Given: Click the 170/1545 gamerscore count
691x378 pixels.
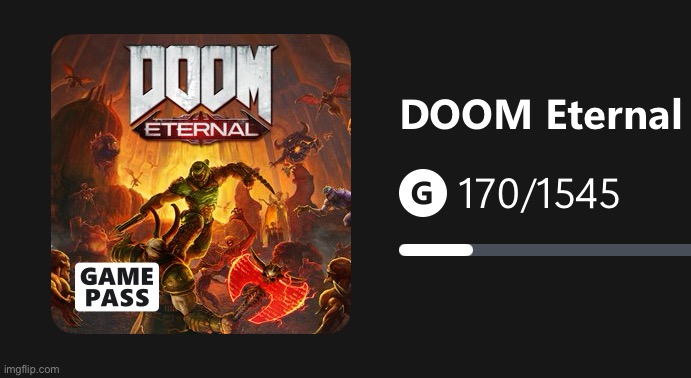Looking at the screenshot, I should (x=539, y=194).
